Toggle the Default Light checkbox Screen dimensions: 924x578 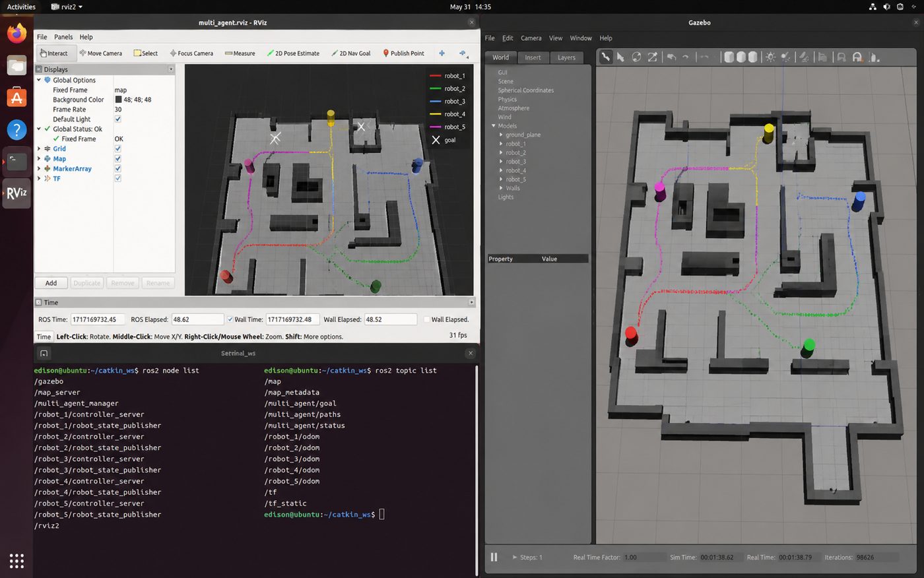pos(117,119)
